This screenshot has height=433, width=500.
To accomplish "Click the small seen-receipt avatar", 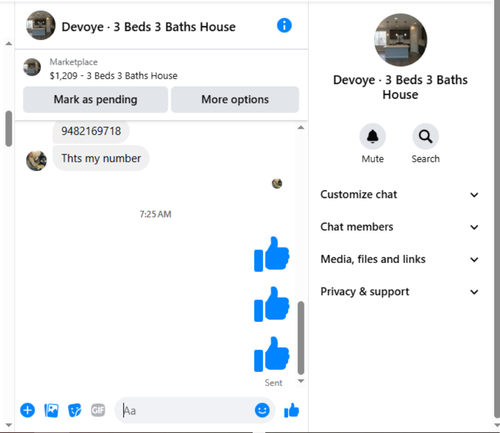I will click(277, 183).
